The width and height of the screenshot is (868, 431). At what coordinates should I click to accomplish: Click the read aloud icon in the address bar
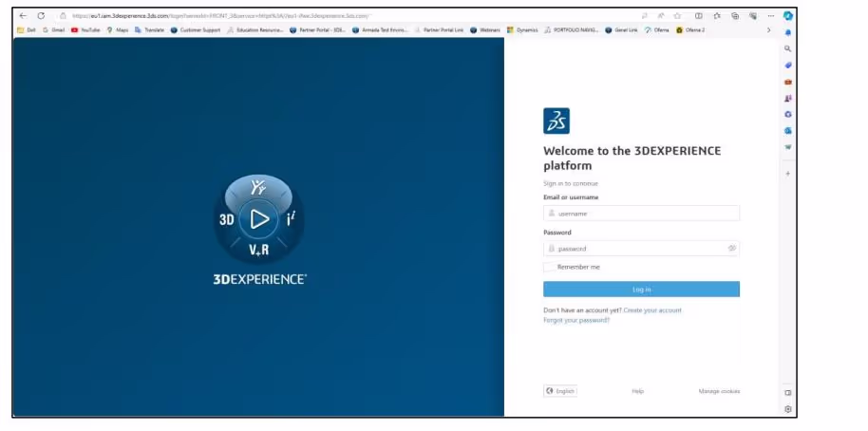[x=661, y=16]
